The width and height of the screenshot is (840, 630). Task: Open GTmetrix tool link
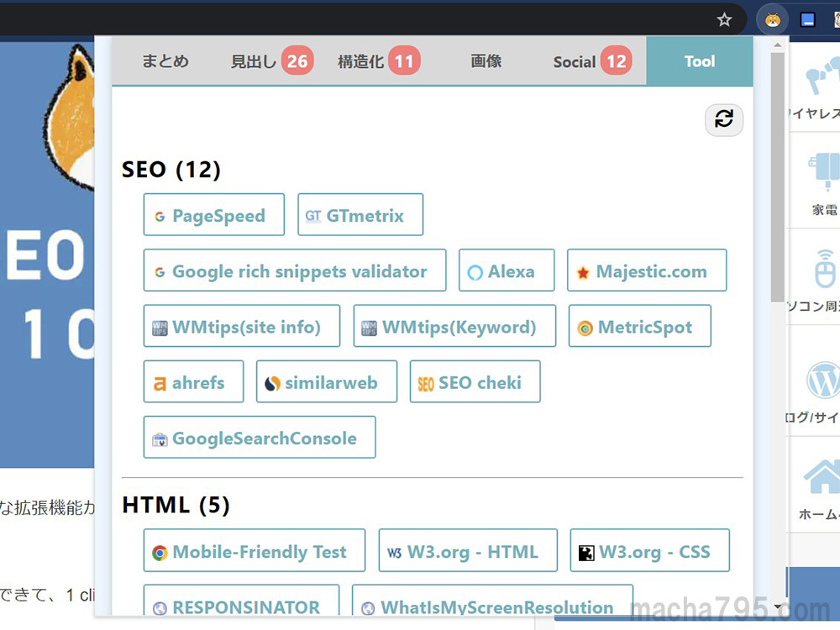[x=360, y=215]
